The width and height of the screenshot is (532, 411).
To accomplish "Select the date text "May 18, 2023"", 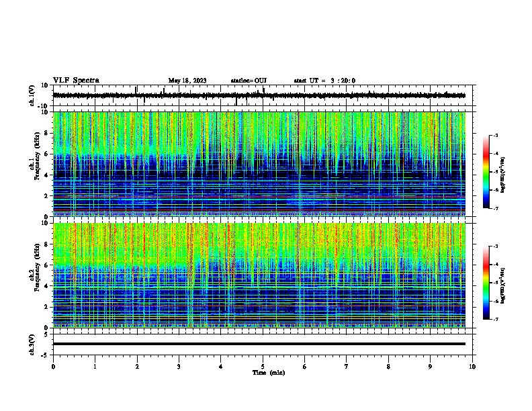I will click(x=187, y=81).
